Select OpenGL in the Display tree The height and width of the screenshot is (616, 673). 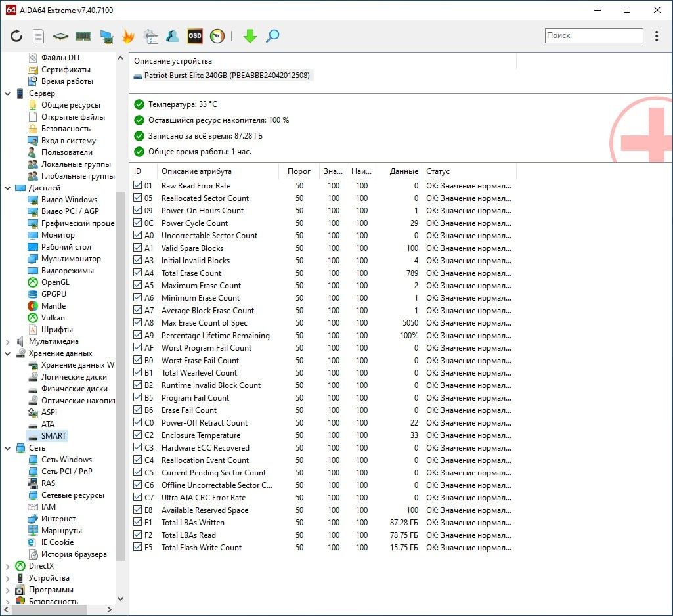(x=55, y=282)
